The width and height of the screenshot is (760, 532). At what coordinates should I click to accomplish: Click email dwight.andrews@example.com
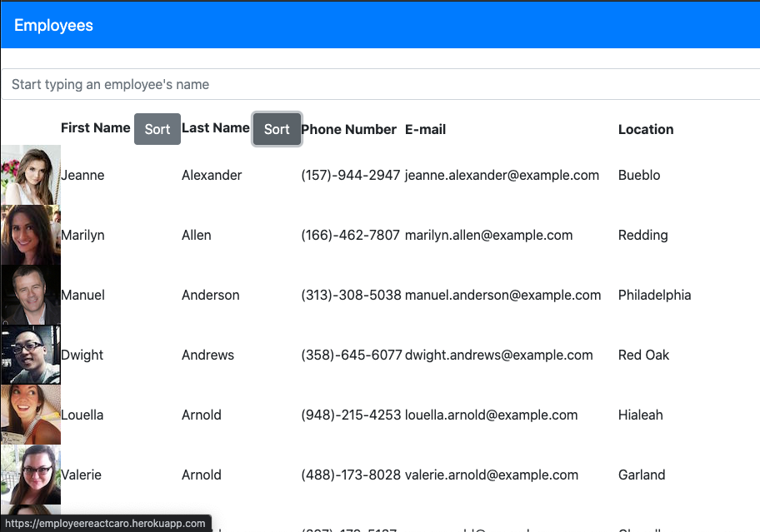pyautogui.click(x=498, y=355)
